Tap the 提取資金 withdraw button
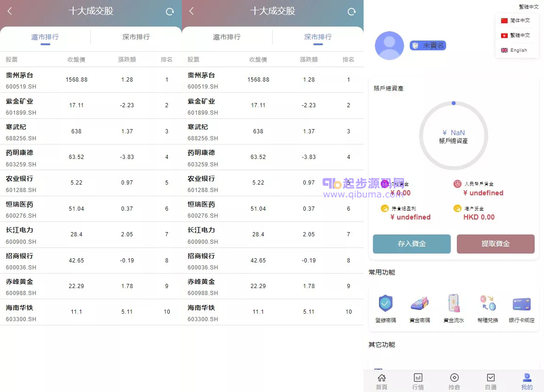 pos(496,244)
